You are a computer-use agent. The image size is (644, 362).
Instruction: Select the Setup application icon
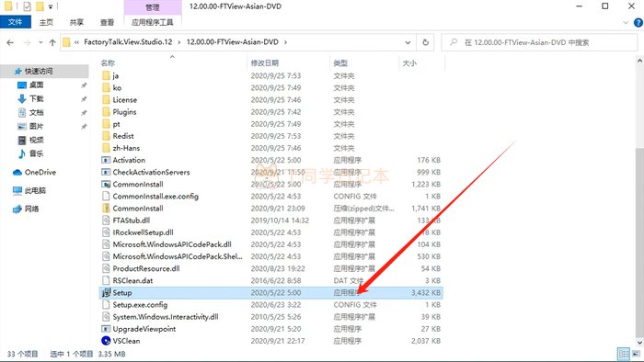pyautogui.click(x=106, y=292)
